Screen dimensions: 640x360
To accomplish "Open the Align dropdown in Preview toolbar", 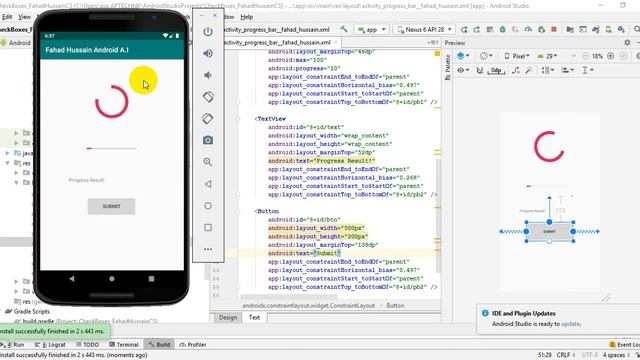I will tap(567, 70).
